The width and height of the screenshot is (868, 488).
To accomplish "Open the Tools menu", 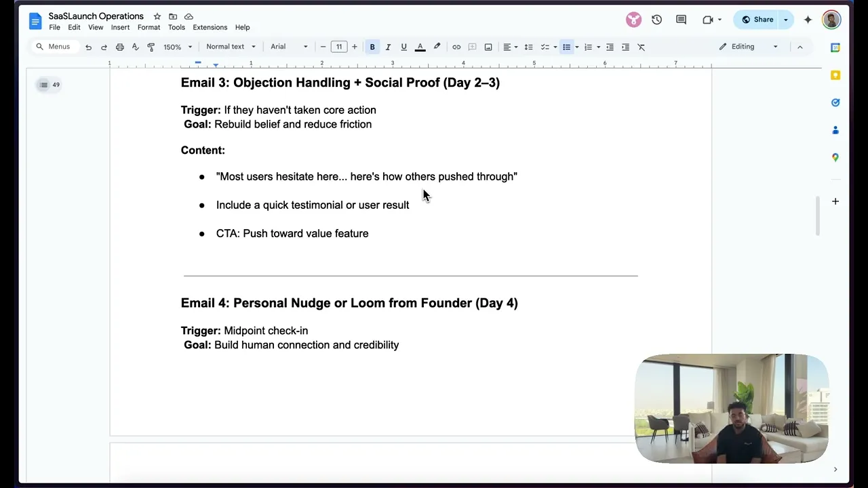I will coord(176,27).
